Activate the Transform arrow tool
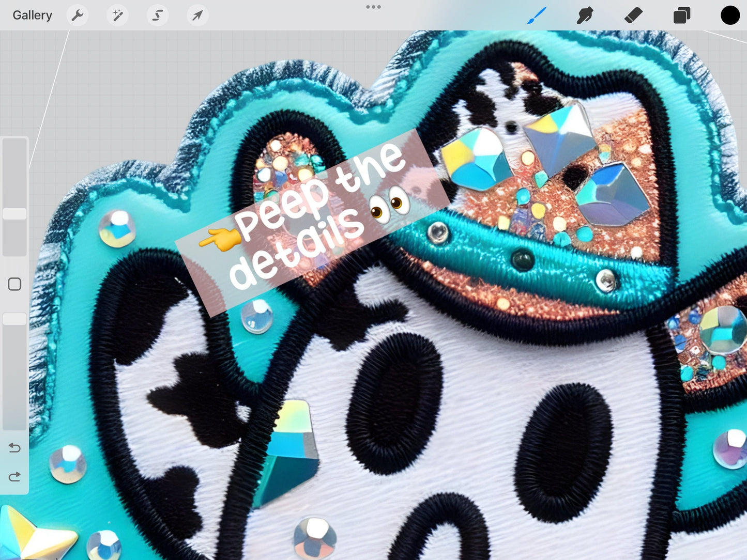Screen dimensions: 747x560 coord(197,15)
